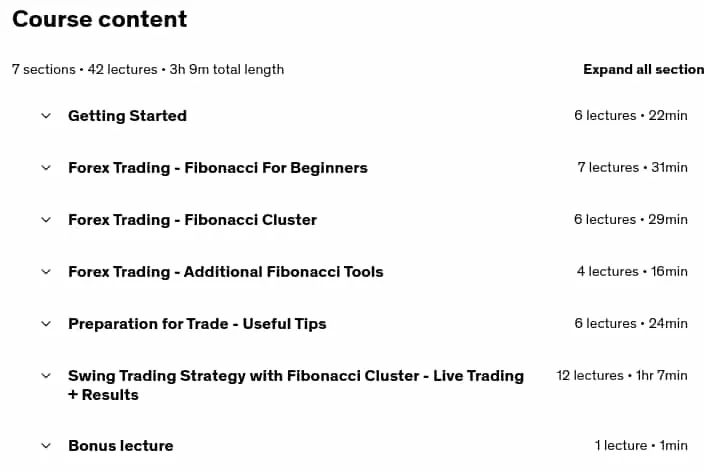Click 4 lectures • 16min summary

(x=632, y=272)
